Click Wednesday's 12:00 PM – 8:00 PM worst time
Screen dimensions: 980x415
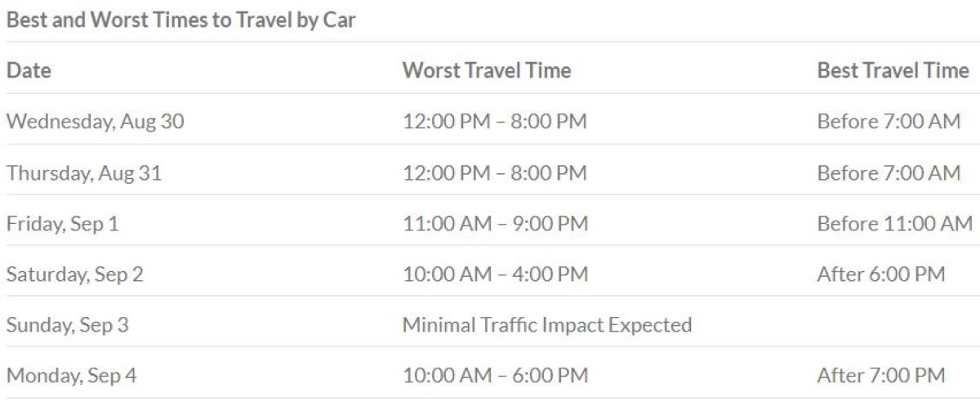(495, 122)
